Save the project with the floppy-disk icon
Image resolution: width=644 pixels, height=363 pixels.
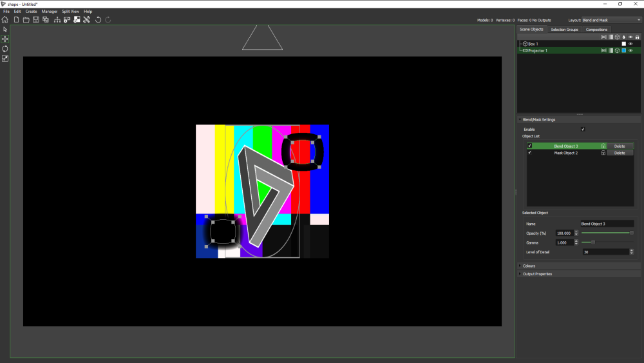[x=35, y=20]
